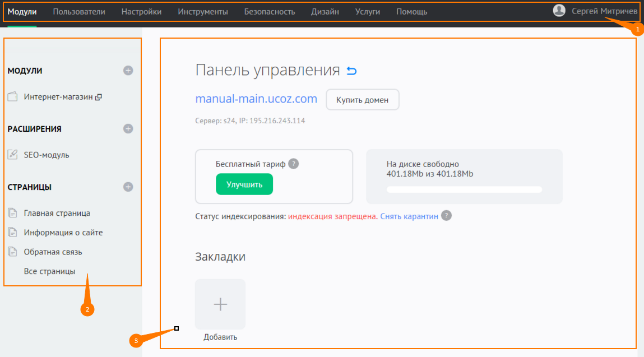Open the external link icon beside Интернет-магазин
Screen dimensions: 644x357
[99, 97]
